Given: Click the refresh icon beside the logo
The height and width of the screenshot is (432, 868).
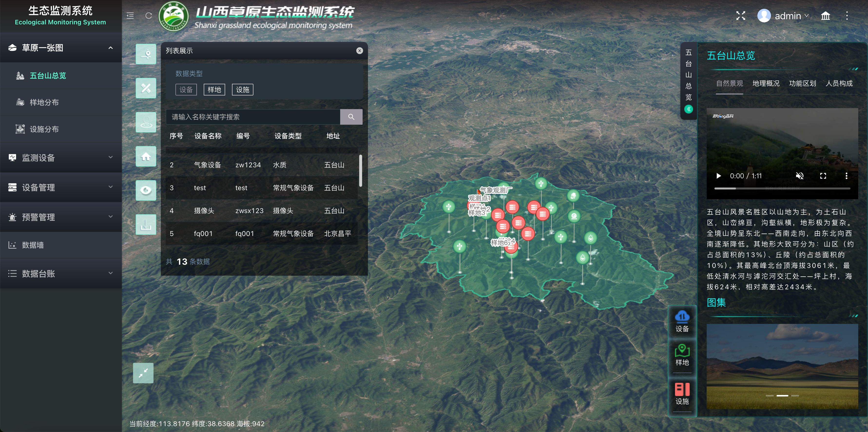Looking at the screenshot, I should pyautogui.click(x=149, y=16).
